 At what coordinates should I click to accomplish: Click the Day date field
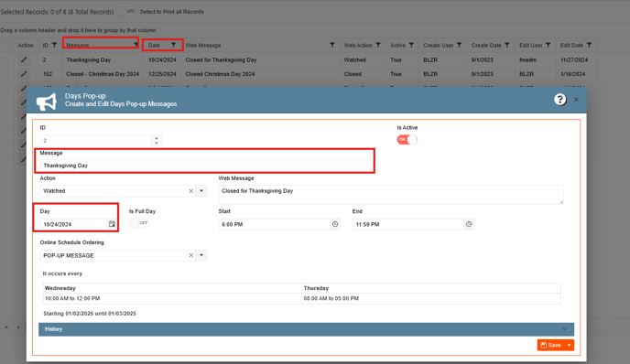(x=73, y=224)
